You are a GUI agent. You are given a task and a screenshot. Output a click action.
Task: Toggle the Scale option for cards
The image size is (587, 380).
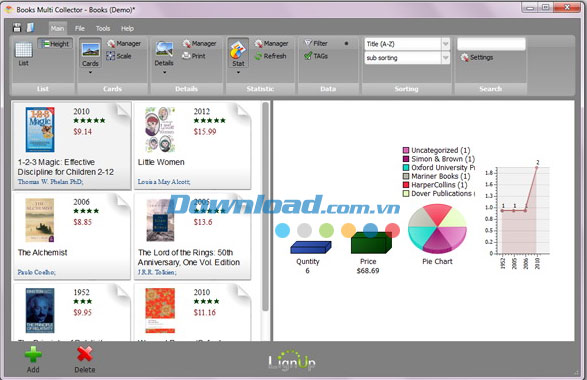point(119,56)
